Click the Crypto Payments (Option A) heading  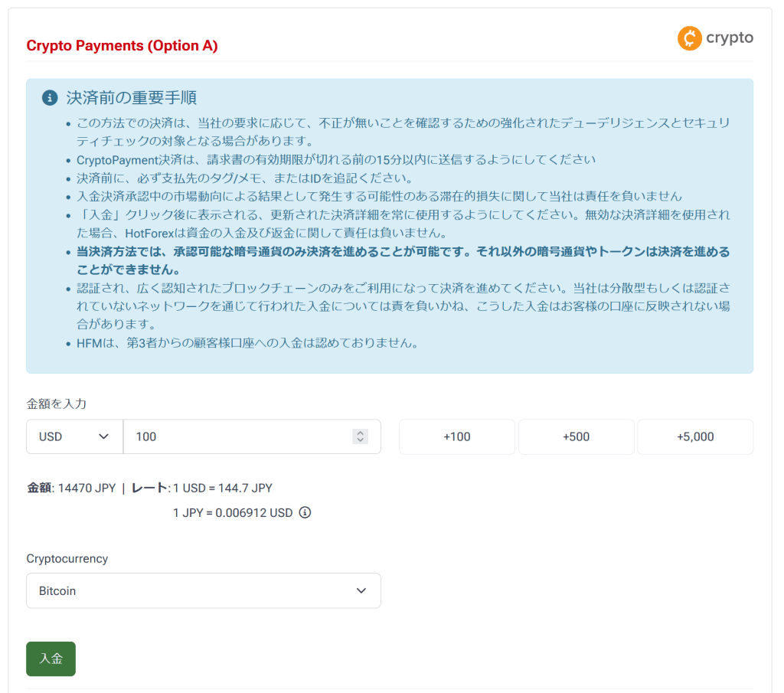pyautogui.click(x=122, y=45)
